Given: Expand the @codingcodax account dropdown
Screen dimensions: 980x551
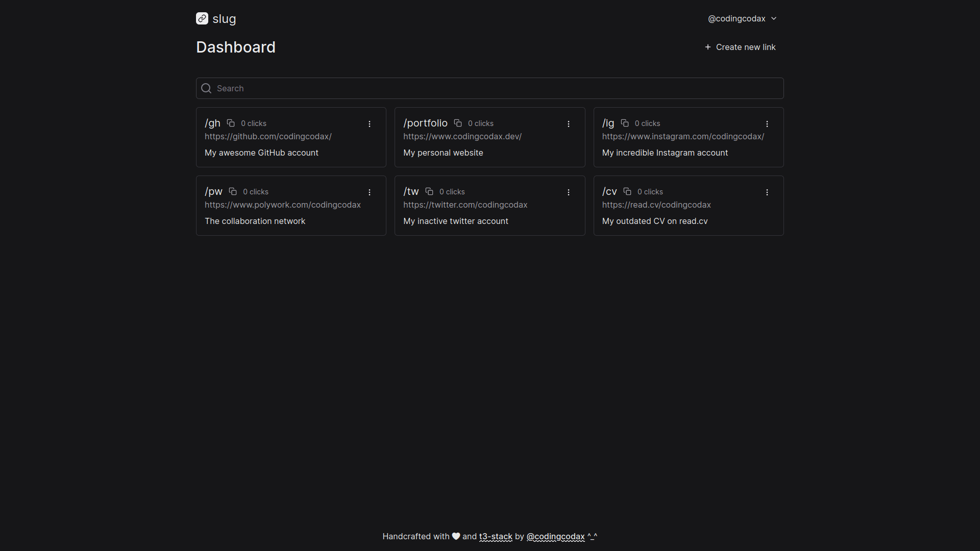Looking at the screenshot, I should (742, 19).
